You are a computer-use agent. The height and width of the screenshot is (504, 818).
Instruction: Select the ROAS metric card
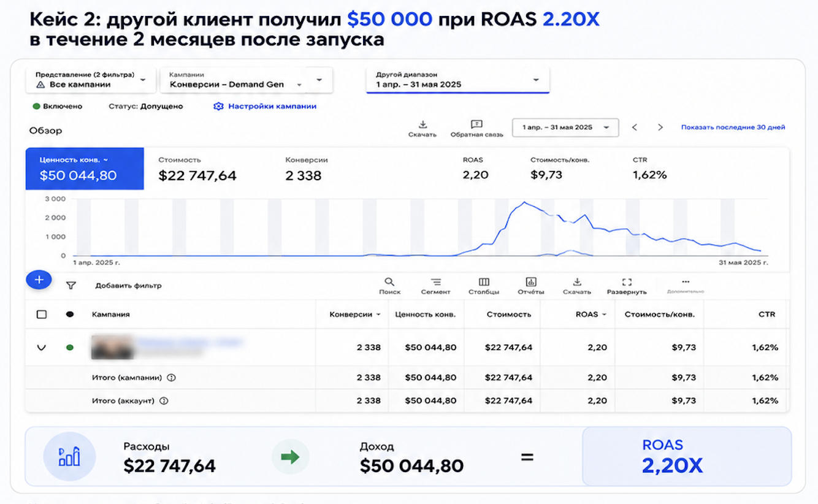476,169
